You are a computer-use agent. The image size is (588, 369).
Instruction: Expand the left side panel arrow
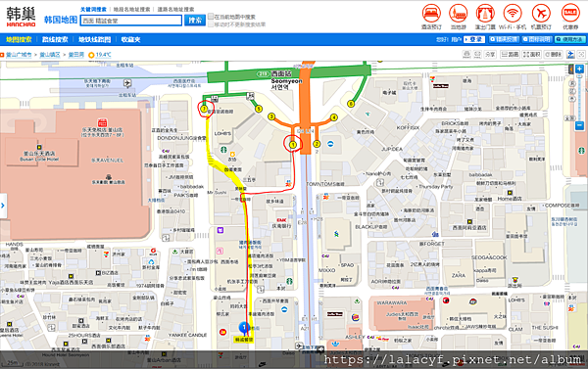(x=3, y=206)
